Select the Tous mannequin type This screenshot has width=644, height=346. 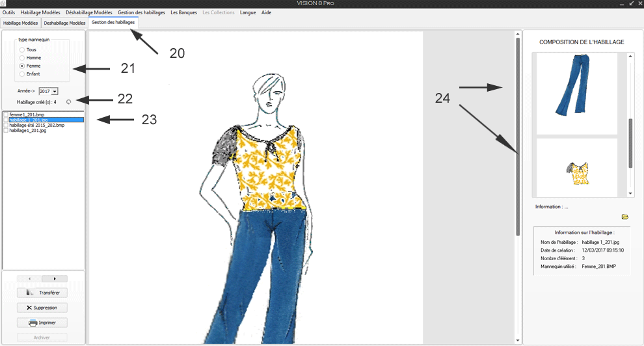[22, 49]
